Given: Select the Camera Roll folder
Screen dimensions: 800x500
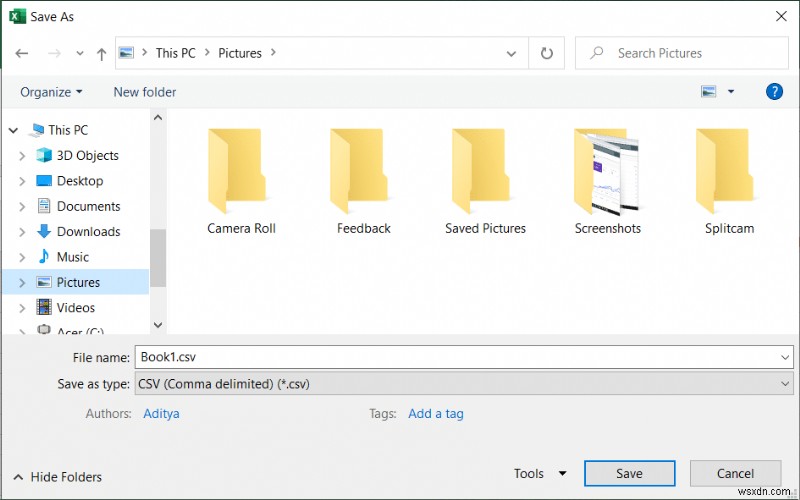Looking at the screenshot, I should coord(241,182).
